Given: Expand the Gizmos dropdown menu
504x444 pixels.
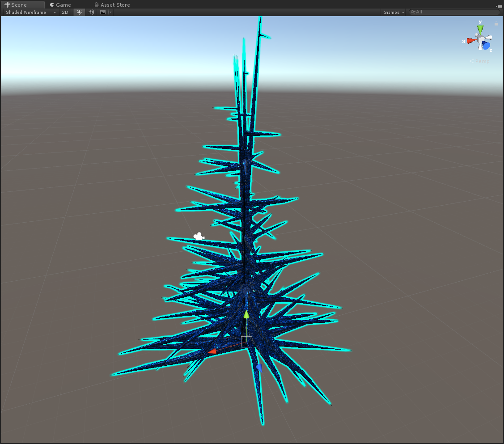Looking at the screenshot, I should point(394,12).
